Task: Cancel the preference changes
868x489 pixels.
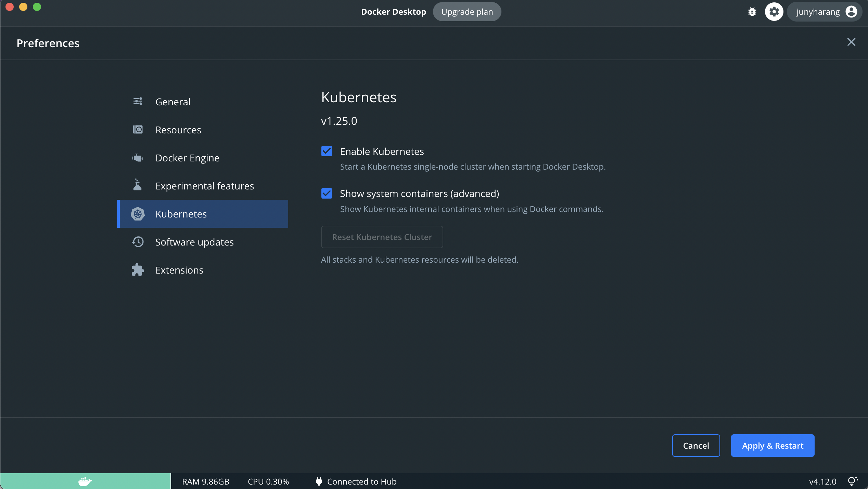Action: pyautogui.click(x=696, y=446)
